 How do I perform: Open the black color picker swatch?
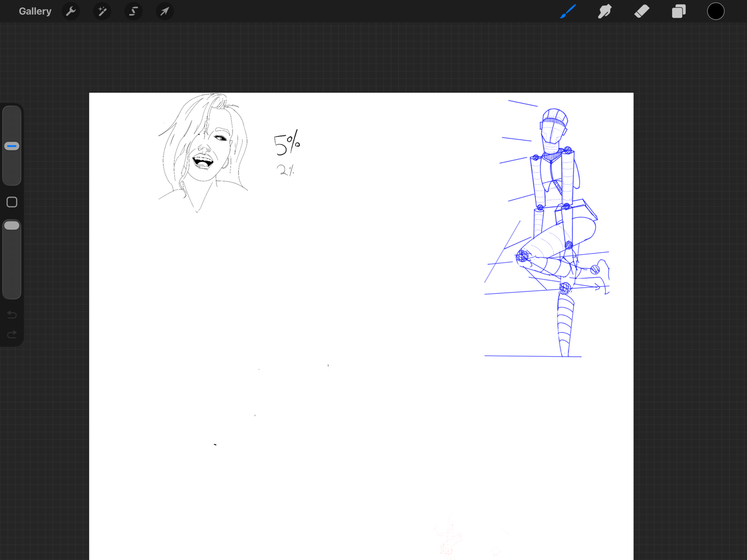[716, 11]
